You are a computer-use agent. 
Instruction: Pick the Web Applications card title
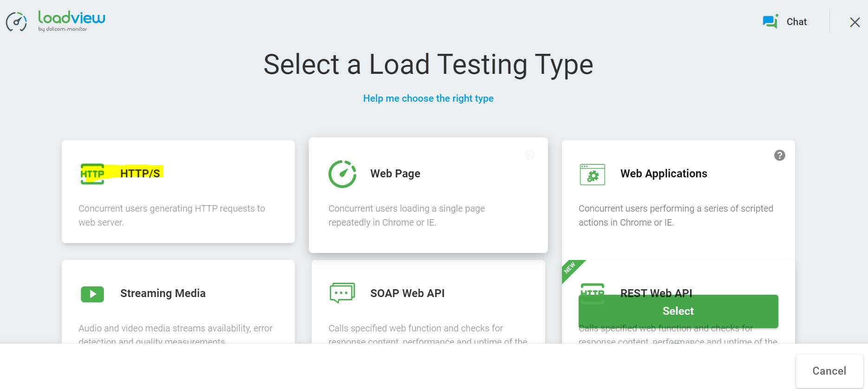[664, 174]
